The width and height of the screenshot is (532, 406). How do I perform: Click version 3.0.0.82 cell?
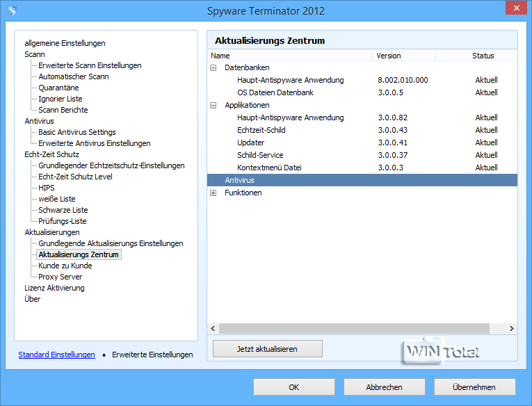tap(392, 117)
